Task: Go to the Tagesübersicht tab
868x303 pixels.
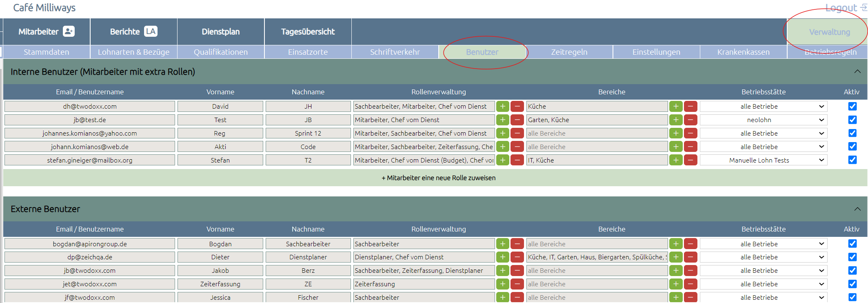Action: [308, 31]
